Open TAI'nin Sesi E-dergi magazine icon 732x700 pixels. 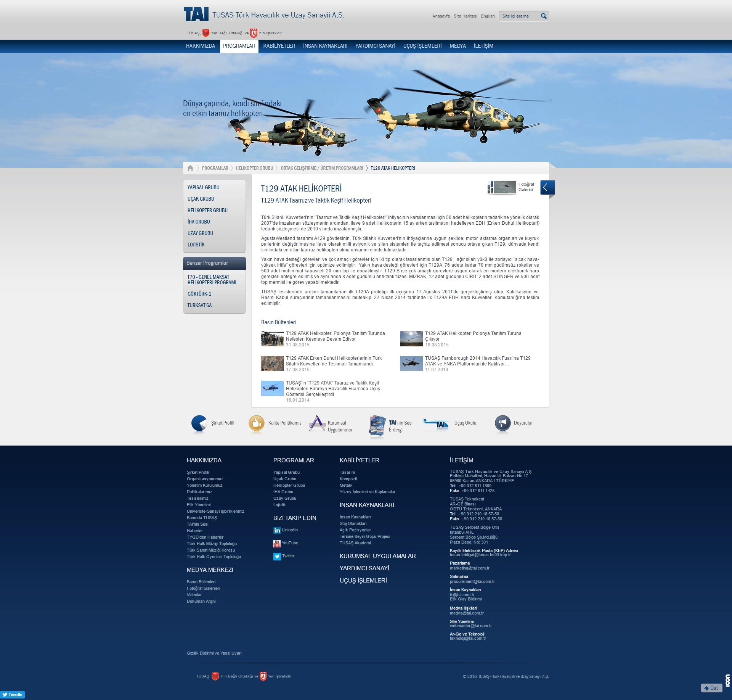coord(377,426)
